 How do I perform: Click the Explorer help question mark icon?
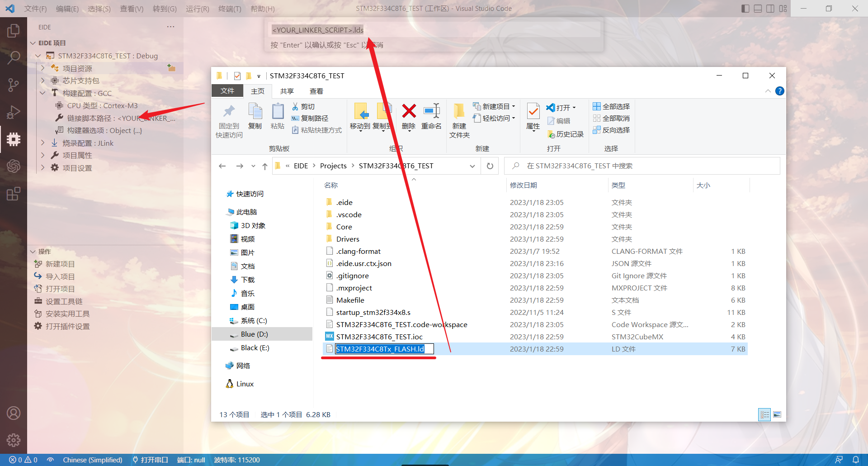[780, 91]
